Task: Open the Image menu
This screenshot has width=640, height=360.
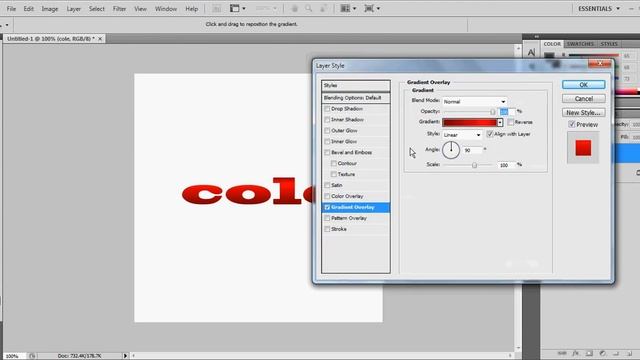Action: [x=49, y=9]
